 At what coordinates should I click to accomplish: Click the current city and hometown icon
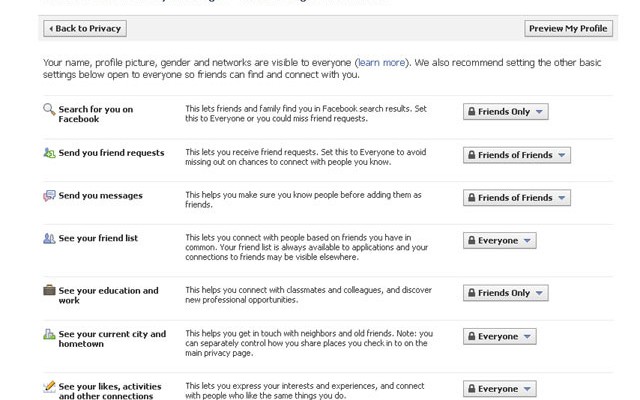[x=49, y=334]
